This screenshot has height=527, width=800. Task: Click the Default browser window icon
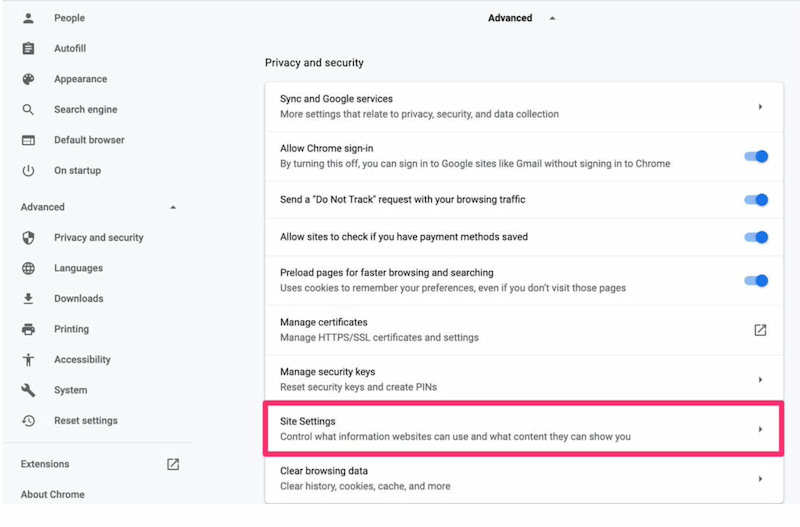click(x=28, y=140)
